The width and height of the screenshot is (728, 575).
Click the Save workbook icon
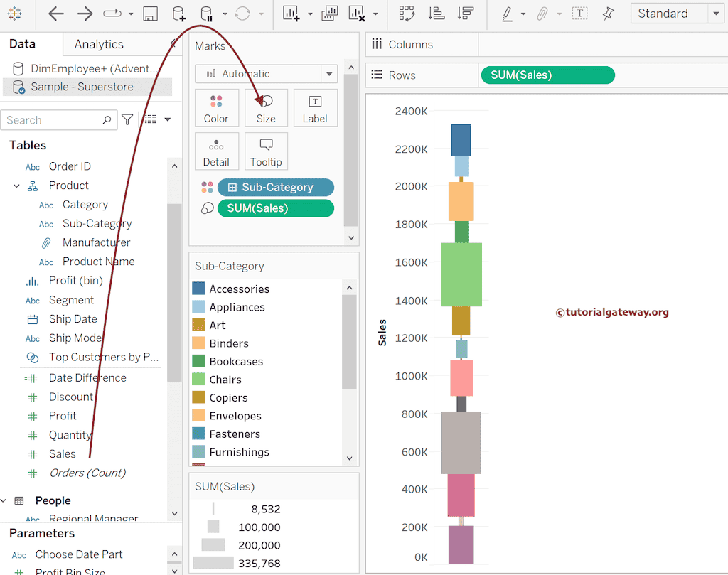150,14
